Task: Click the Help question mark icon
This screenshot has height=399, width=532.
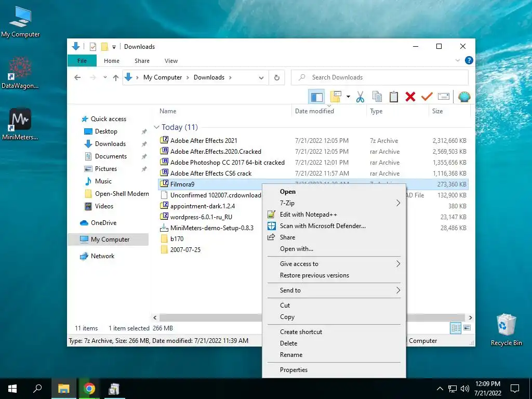Action: [469, 60]
